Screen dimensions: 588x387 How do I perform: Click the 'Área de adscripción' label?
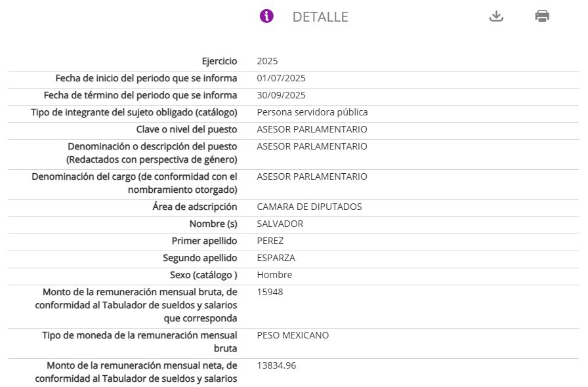[194, 207]
